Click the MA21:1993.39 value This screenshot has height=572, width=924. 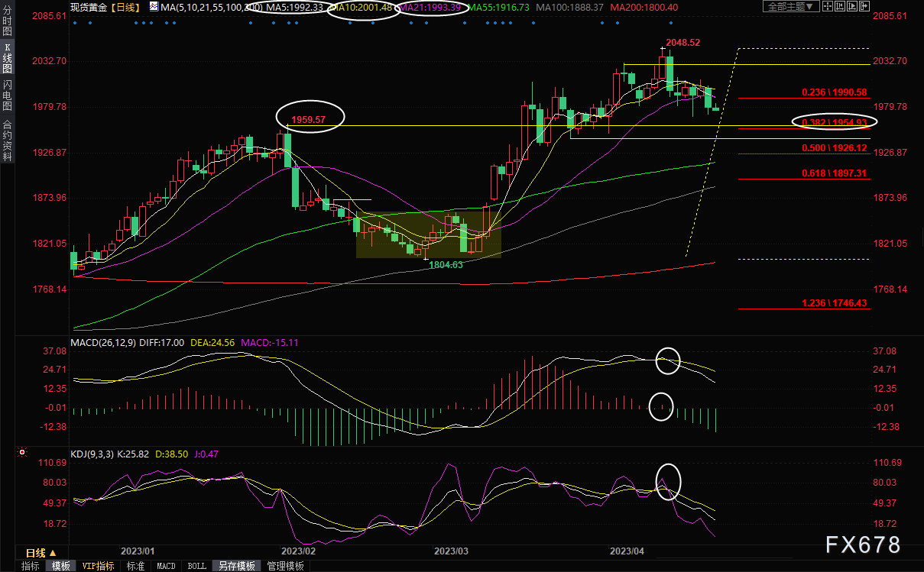(x=429, y=7)
